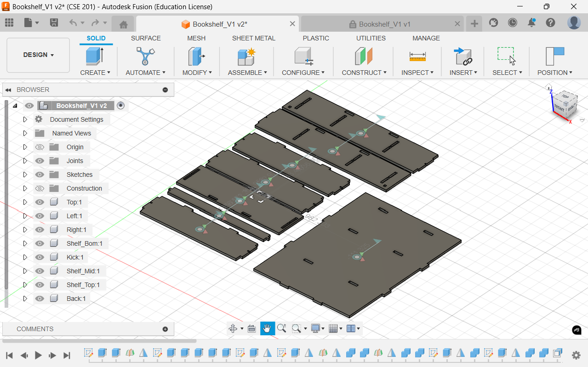The width and height of the screenshot is (588, 367).
Task: Go to the timeline beginning
Action: (x=9, y=355)
